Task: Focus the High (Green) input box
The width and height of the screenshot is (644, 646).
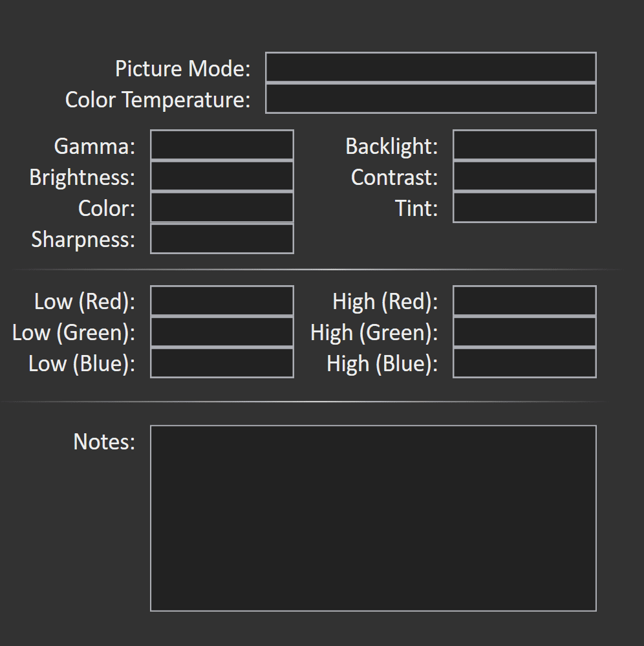Action: (x=524, y=332)
